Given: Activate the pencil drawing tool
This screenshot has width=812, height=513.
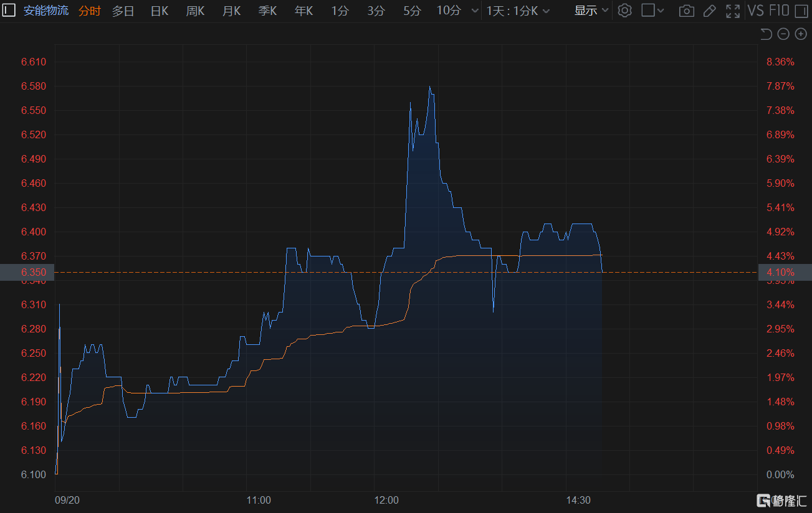Looking at the screenshot, I should pyautogui.click(x=709, y=11).
